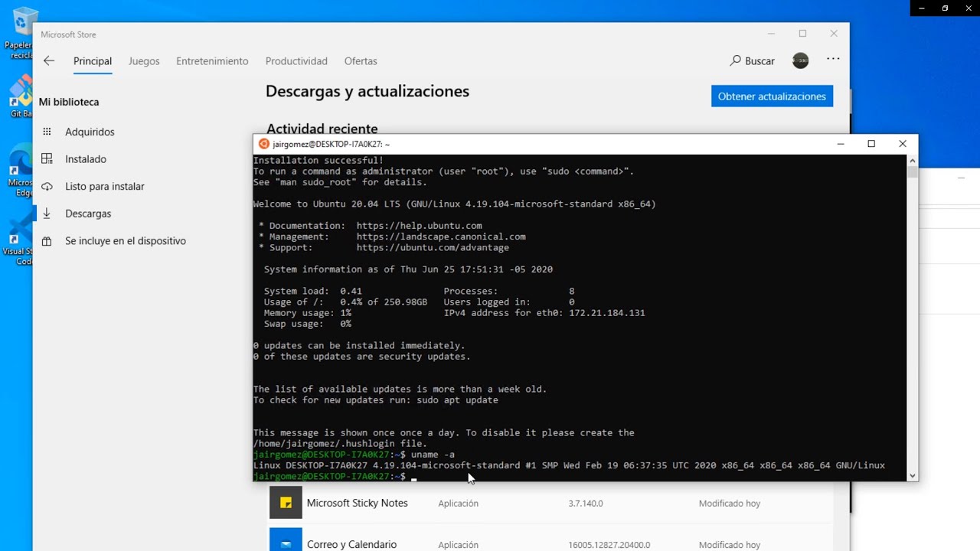This screenshot has height=551, width=980.
Task: Click Obtener actualizaciones button
Action: point(772,96)
